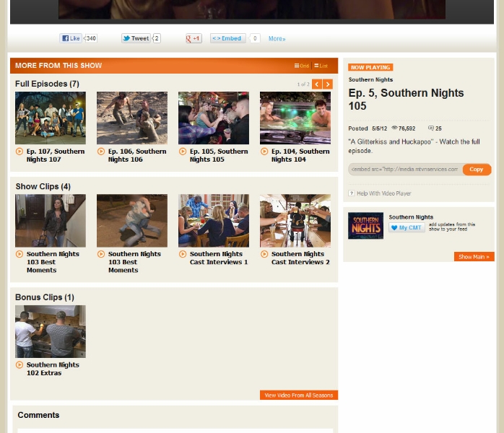
Task: Go to previous page of full episodes
Action: pos(316,84)
